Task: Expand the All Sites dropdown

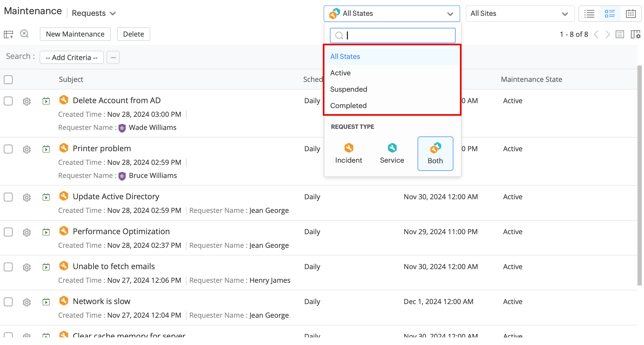Action: coord(520,13)
